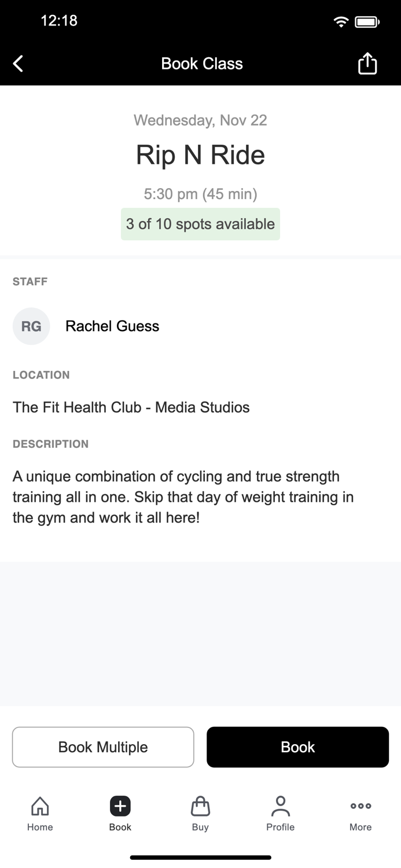
Task: Select the RG staff avatar circle
Action: pyautogui.click(x=31, y=326)
